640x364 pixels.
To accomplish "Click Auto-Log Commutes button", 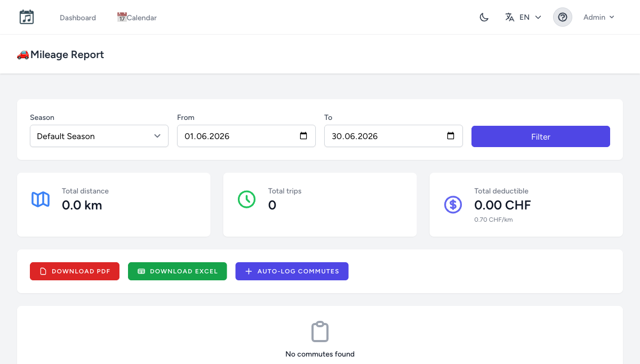I will pos(292,271).
